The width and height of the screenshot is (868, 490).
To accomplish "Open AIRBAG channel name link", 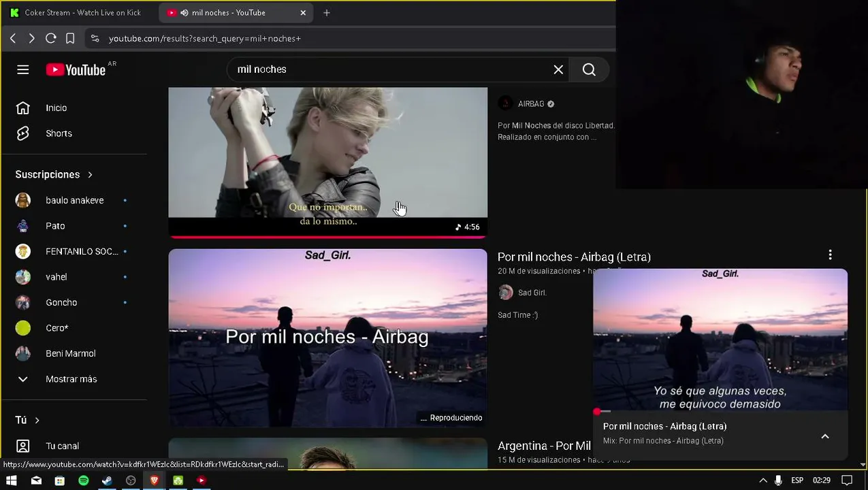I will coord(531,104).
